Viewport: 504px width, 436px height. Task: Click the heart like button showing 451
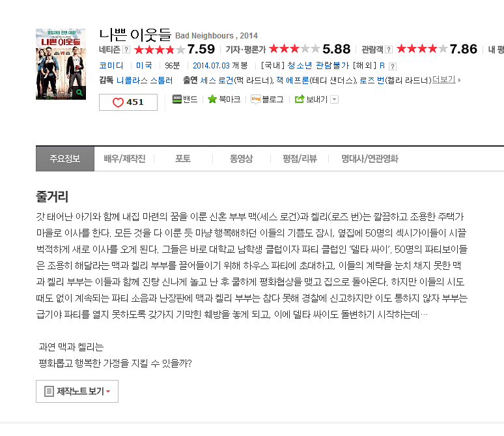(x=128, y=102)
